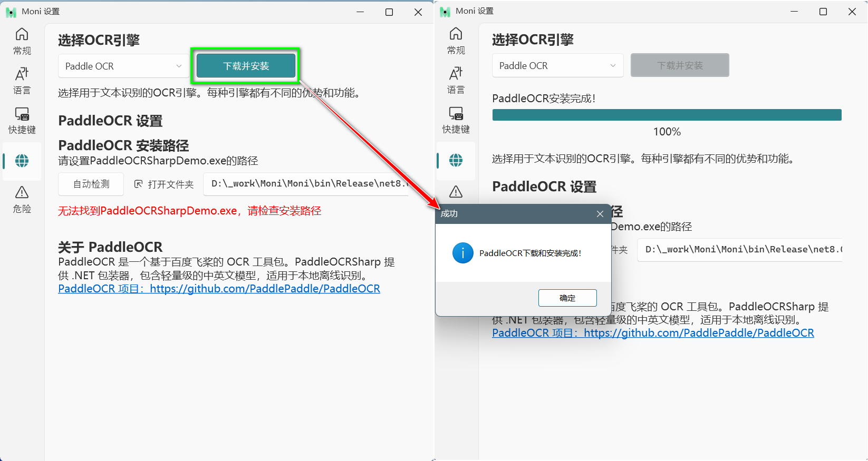Open 常规 home page in left window
868x461 pixels.
click(x=22, y=41)
